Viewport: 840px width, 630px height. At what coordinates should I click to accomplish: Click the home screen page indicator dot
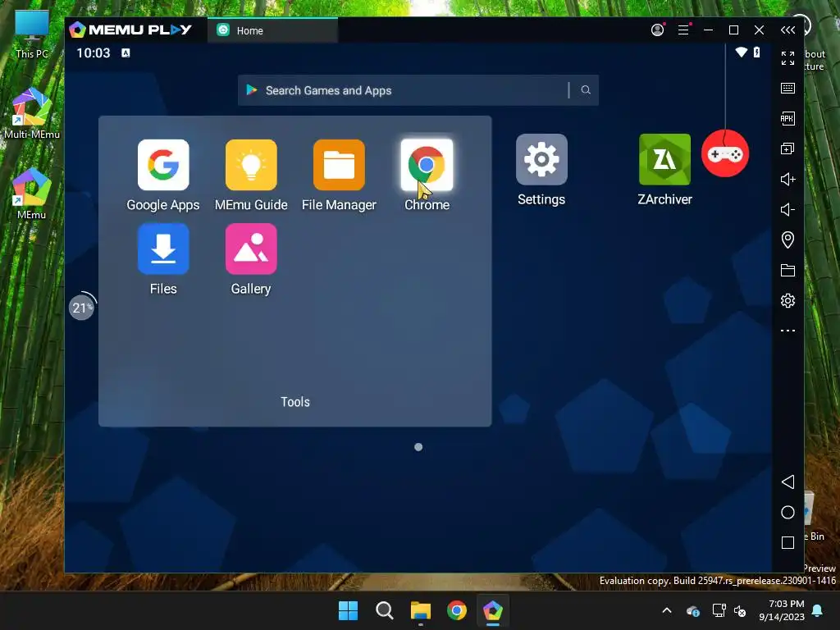tap(418, 447)
